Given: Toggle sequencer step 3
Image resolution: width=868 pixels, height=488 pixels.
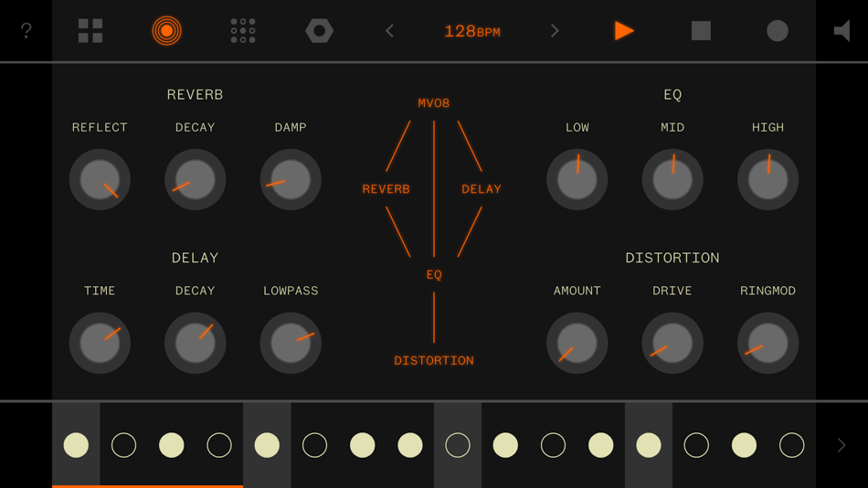Looking at the screenshot, I should pos(171,445).
